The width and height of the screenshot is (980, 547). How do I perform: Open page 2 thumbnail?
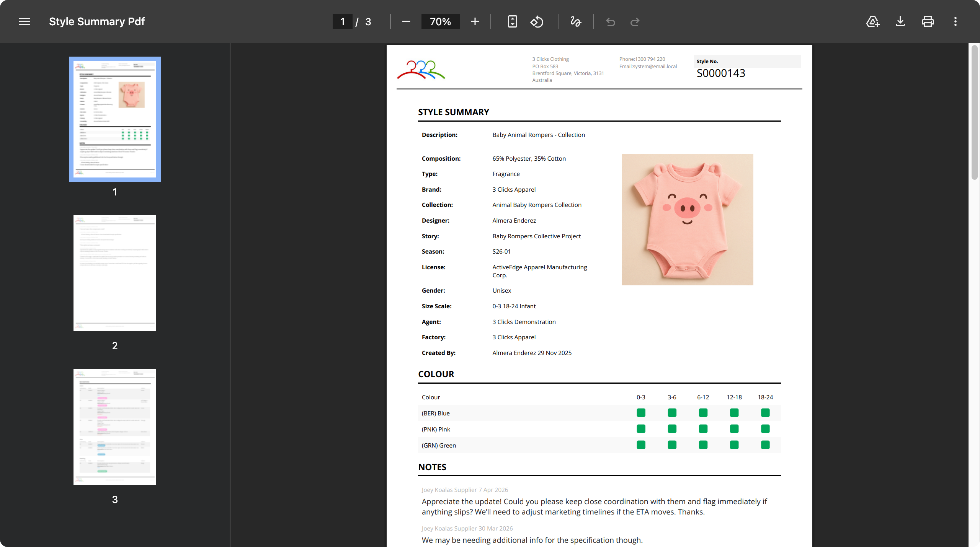(115, 273)
